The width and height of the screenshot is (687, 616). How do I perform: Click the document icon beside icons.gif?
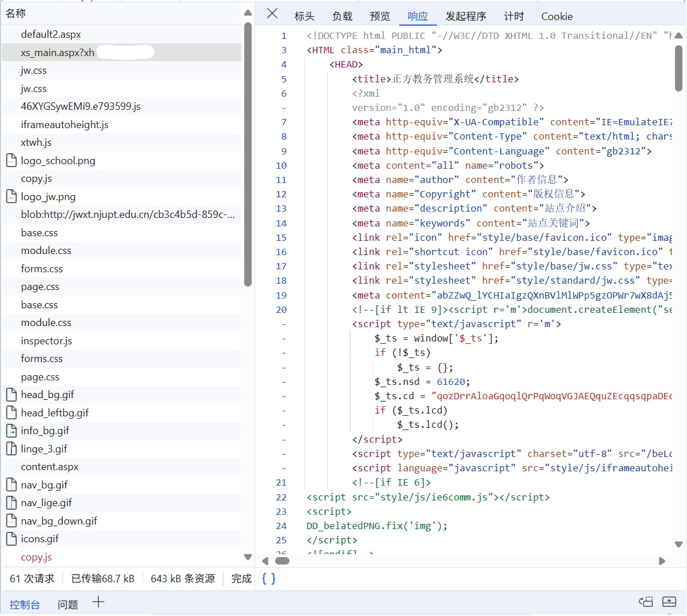tap(11, 538)
